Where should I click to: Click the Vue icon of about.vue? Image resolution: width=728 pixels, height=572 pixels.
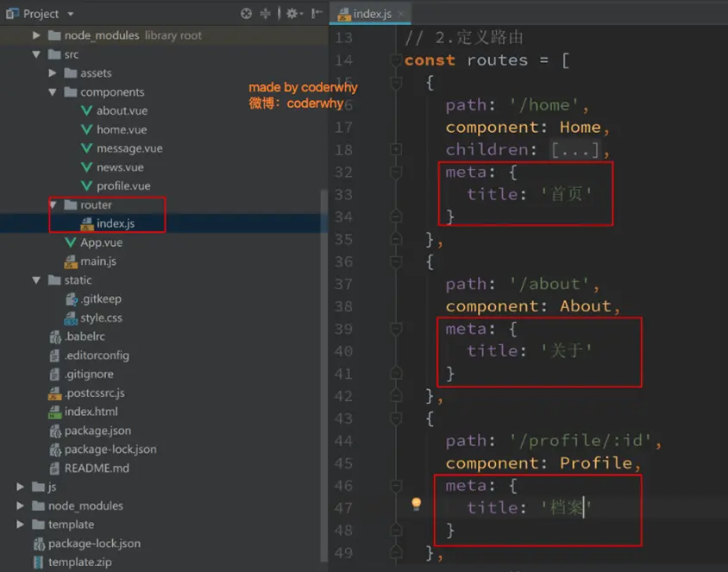tap(86, 110)
